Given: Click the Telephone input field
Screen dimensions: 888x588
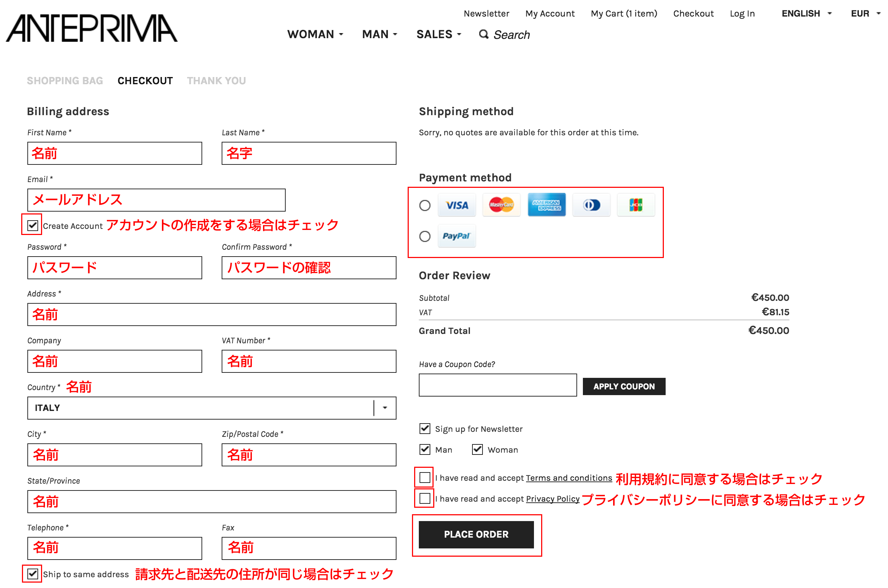Looking at the screenshot, I should 115,549.
